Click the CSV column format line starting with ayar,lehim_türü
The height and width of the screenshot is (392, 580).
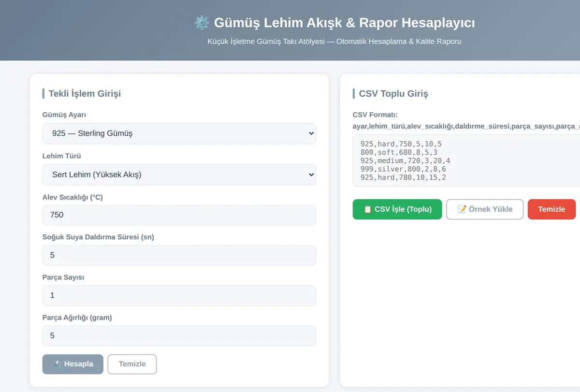[466, 126]
